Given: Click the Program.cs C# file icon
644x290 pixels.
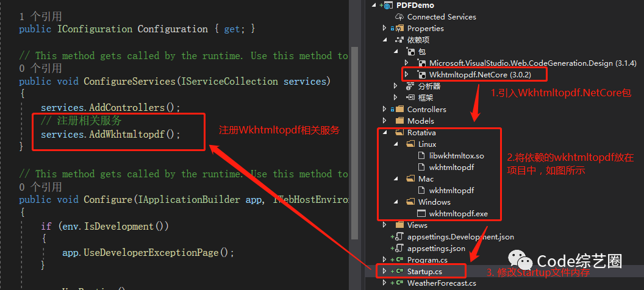Looking at the screenshot, I should click(x=399, y=260).
